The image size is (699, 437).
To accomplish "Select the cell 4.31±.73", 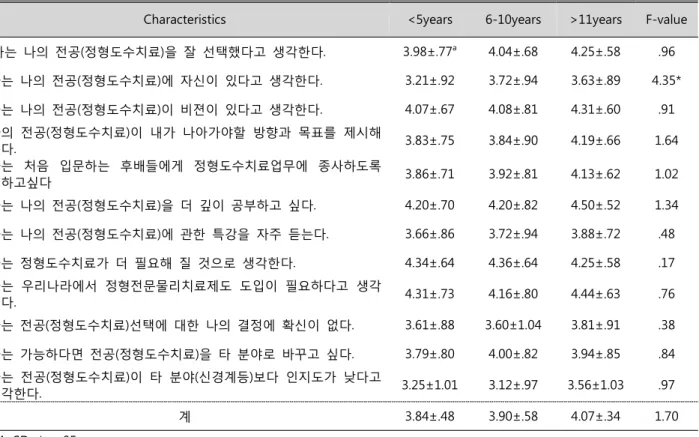I will [430, 295].
